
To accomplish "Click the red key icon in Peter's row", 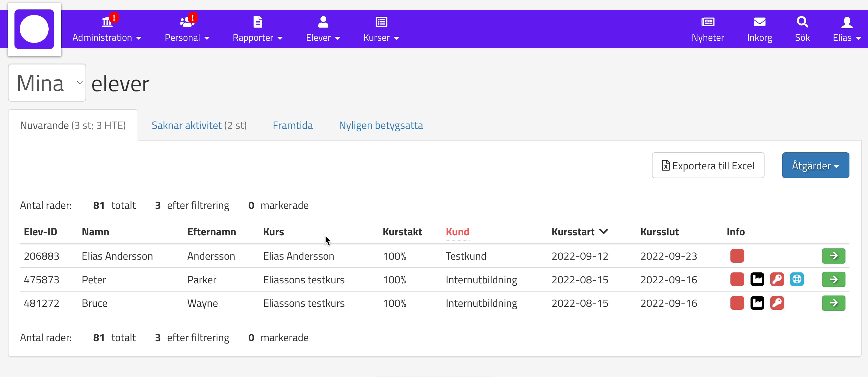I will (x=777, y=279).
